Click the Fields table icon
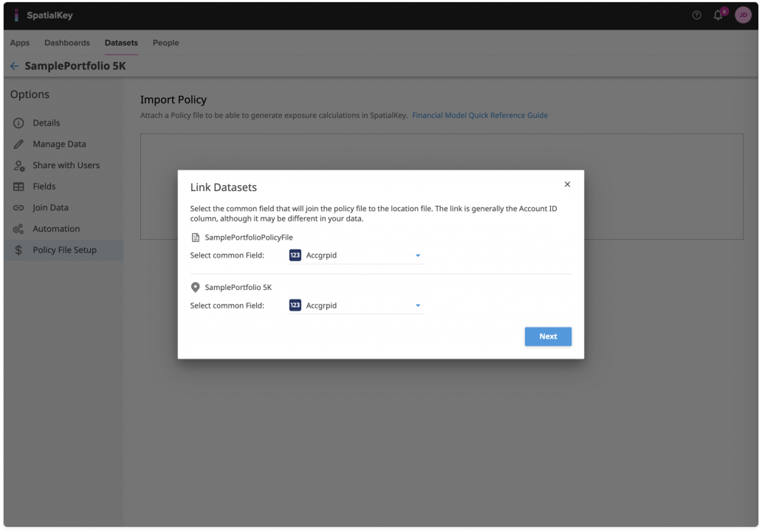The image size is (762, 532). click(19, 187)
